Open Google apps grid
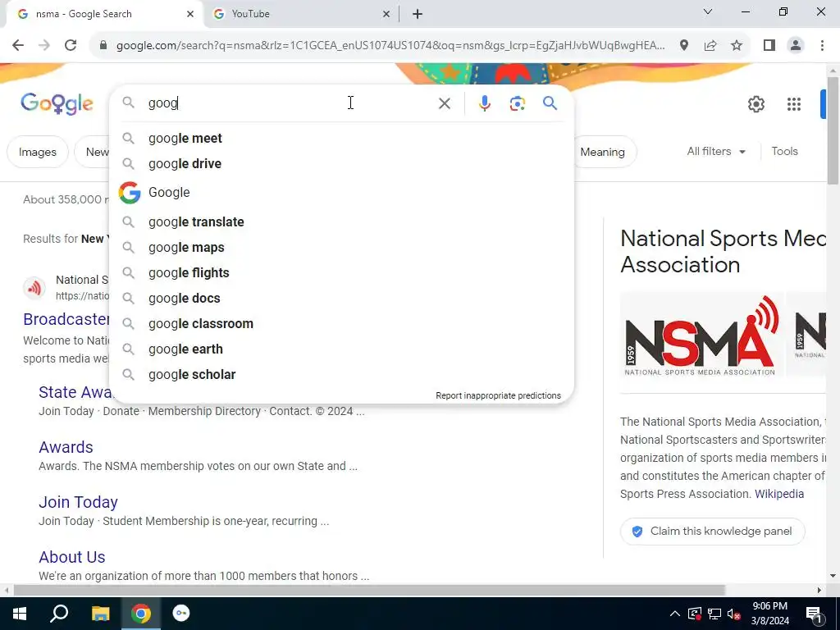840x630 pixels. [x=793, y=104]
